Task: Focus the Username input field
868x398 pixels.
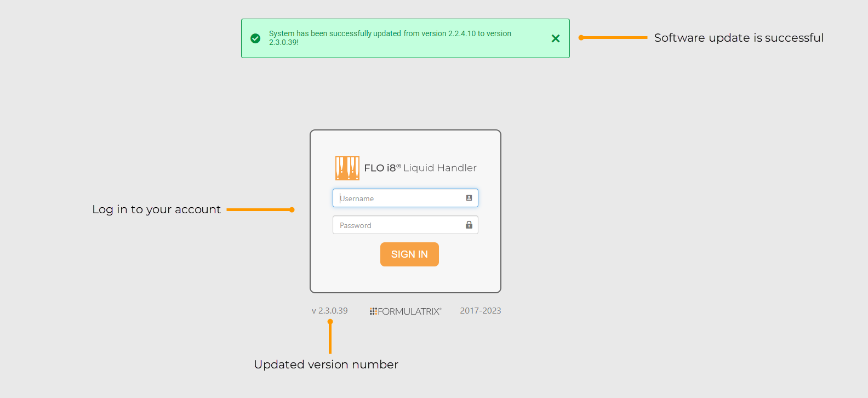Action: pyautogui.click(x=400, y=198)
